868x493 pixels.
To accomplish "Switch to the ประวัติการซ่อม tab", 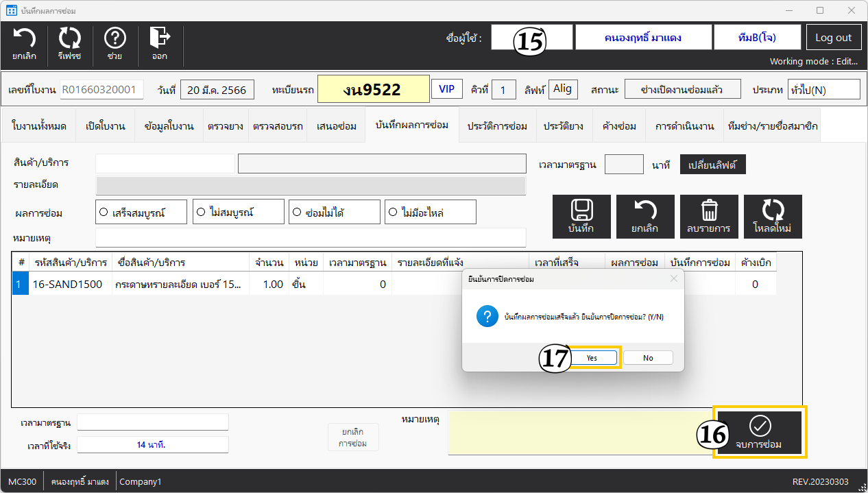I will [497, 126].
